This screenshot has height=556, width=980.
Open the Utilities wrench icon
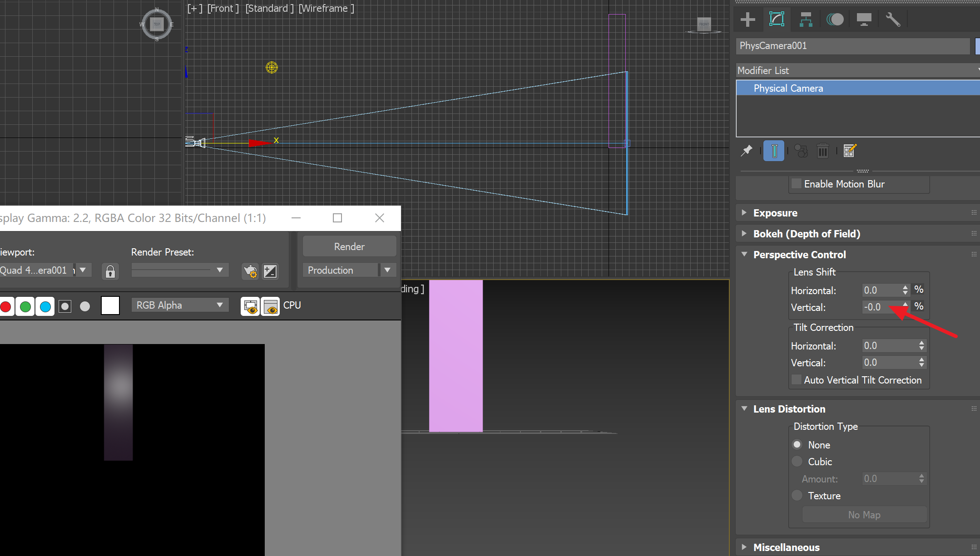[893, 20]
